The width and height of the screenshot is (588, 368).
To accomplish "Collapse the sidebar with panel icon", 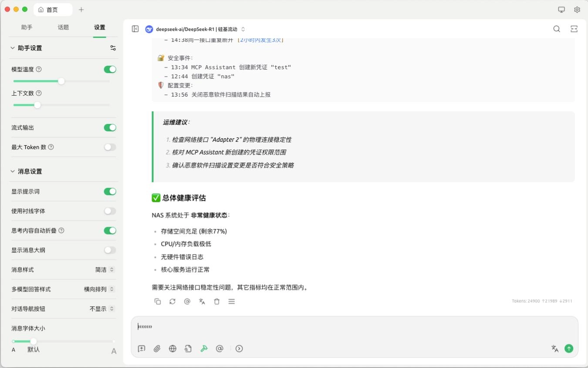I will click(x=135, y=29).
